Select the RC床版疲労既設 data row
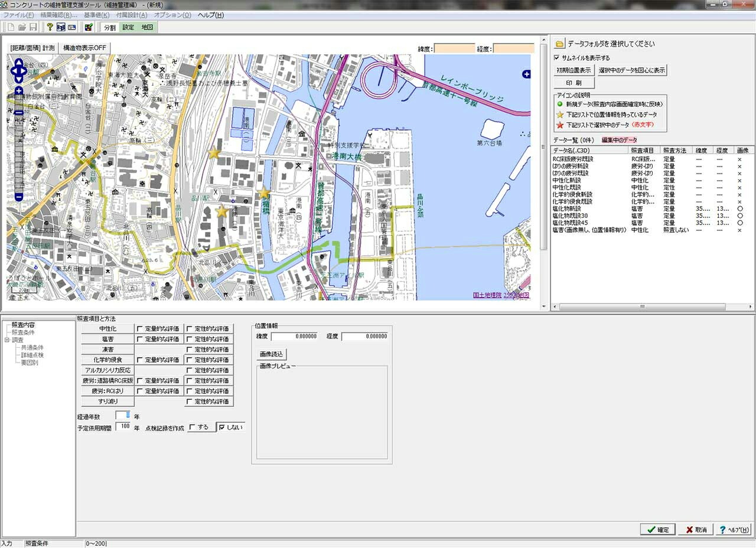Viewport: 756px width, 548px height. pyautogui.click(x=653, y=159)
